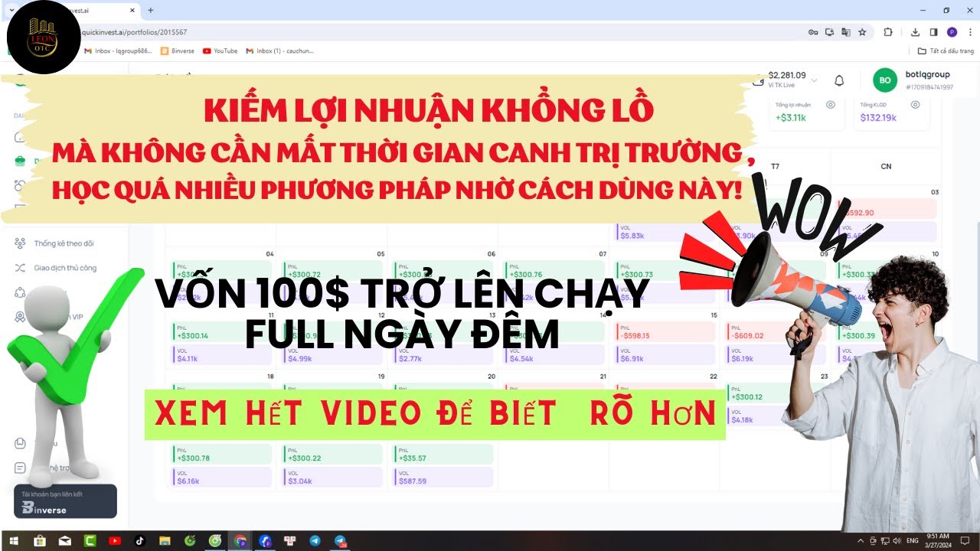
Task: Click the +$3.11k total profit value
Action: point(790,118)
